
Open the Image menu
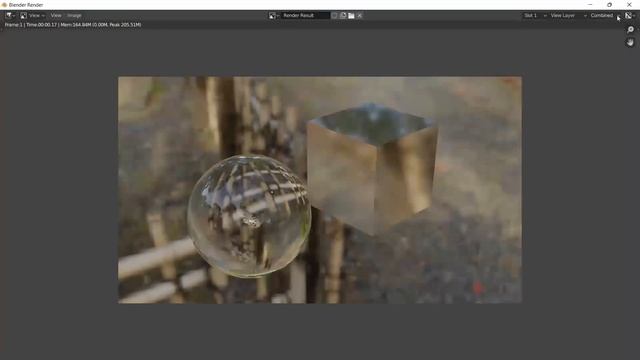click(74, 16)
